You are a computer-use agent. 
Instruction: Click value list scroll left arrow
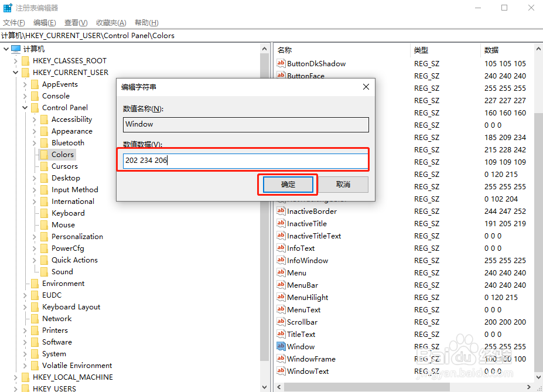[279, 387]
